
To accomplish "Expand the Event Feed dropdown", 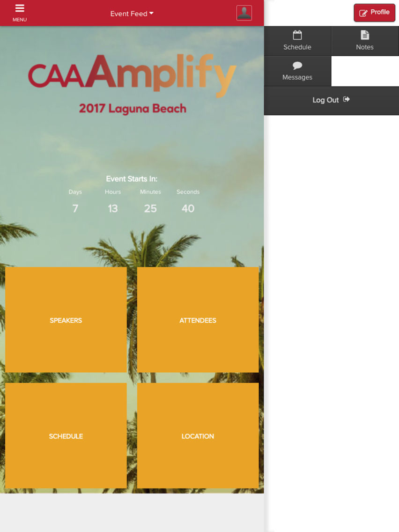I will point(132,14).
